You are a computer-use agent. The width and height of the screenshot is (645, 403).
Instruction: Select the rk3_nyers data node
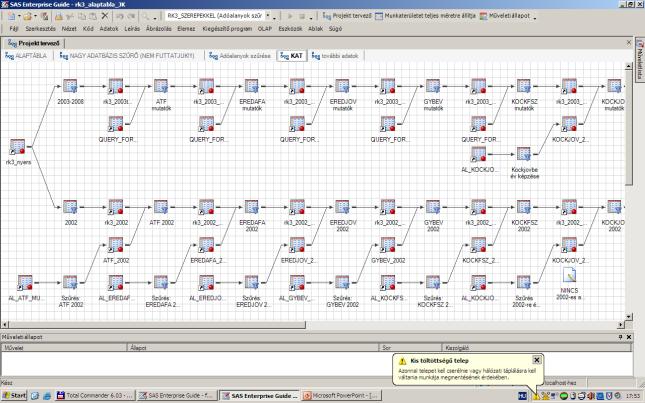point(18,147)
